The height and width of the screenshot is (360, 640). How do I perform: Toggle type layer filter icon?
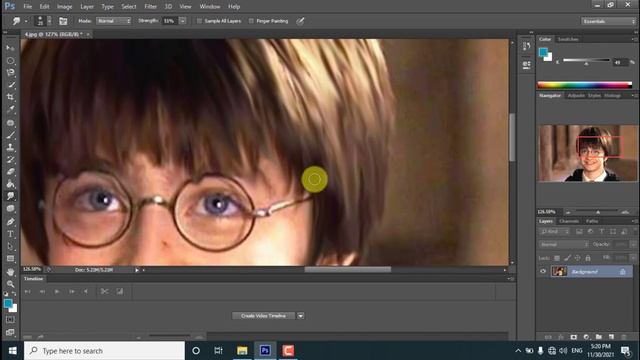[x=602, y=231]
